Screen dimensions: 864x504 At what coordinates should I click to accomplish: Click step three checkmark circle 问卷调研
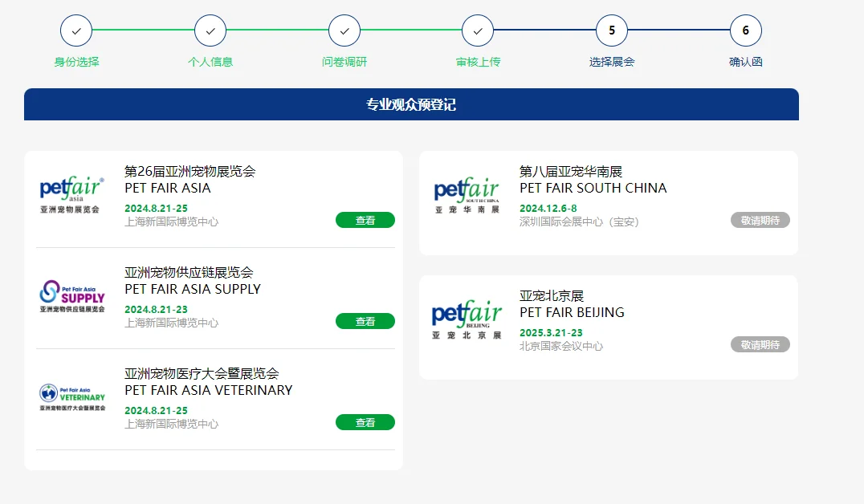tap(344, 31)
